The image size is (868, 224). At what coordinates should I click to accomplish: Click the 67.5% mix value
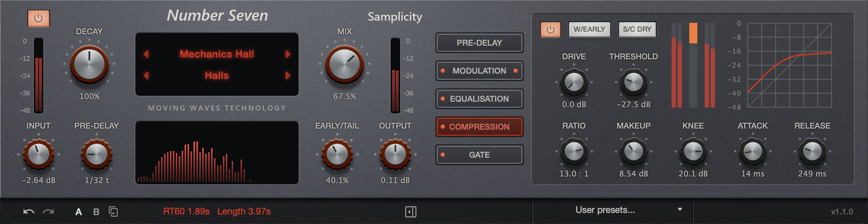point(344,97)
